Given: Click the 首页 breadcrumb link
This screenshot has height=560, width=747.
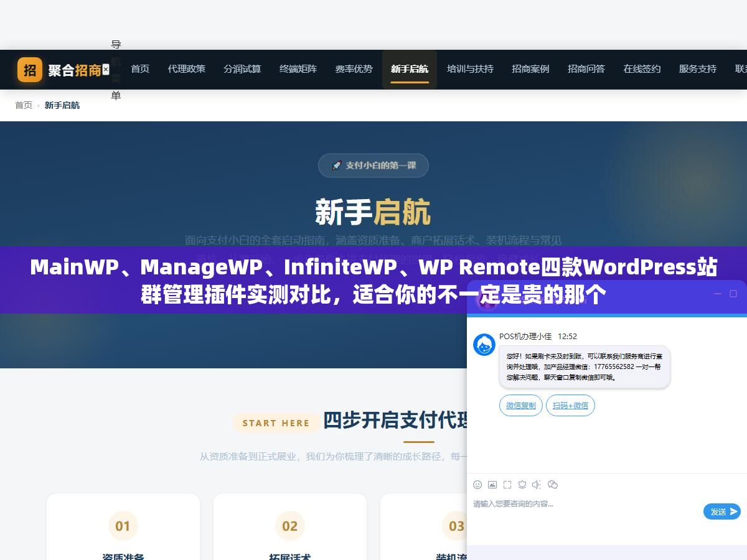Looking at the screenshot, I should [24, 105].
